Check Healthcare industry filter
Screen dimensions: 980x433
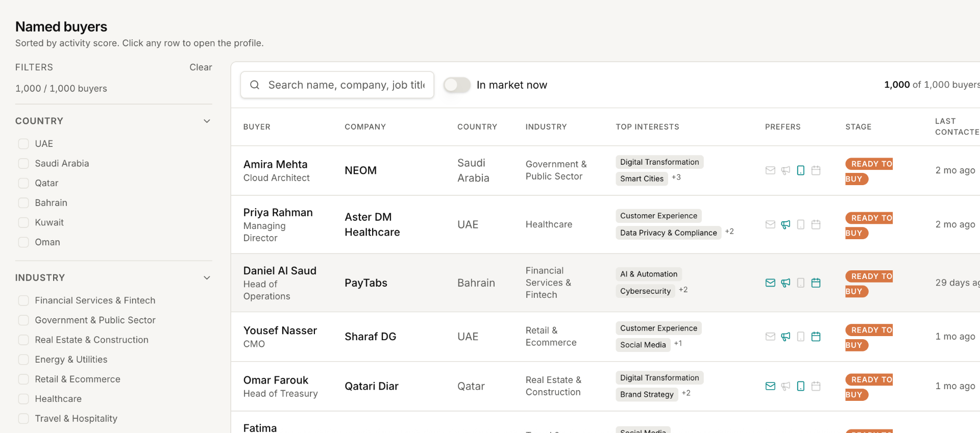coord(23,399)
